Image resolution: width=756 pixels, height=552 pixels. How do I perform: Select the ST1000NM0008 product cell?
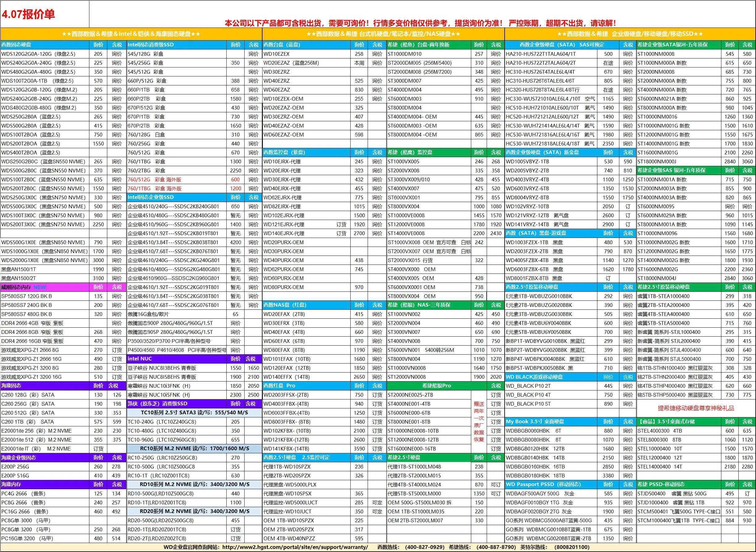click(679, 54)
